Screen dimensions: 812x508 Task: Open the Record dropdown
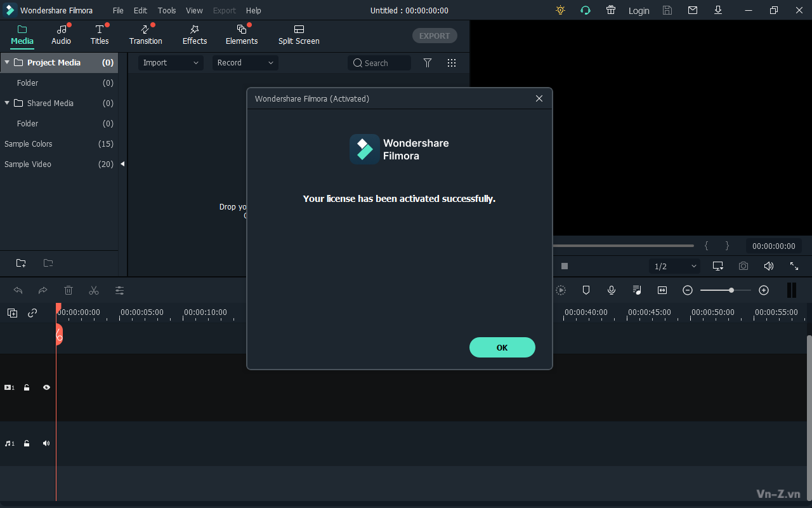tap(245, 63)
